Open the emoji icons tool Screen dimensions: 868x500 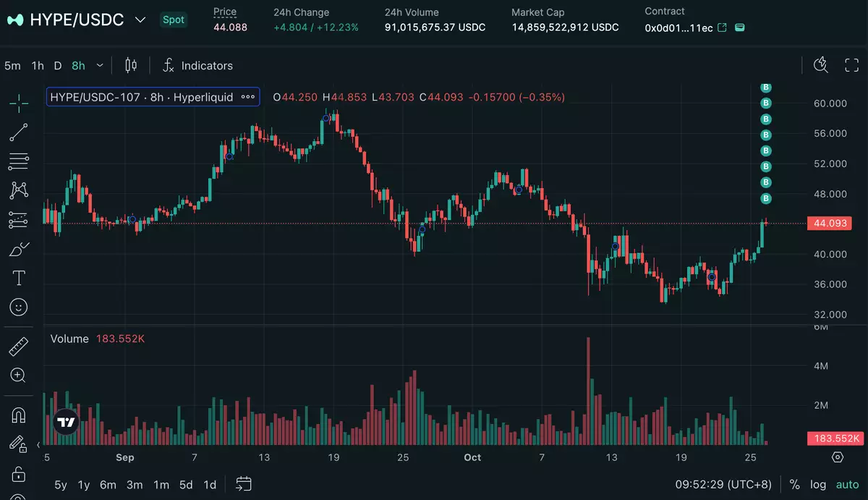click(19, 307)
